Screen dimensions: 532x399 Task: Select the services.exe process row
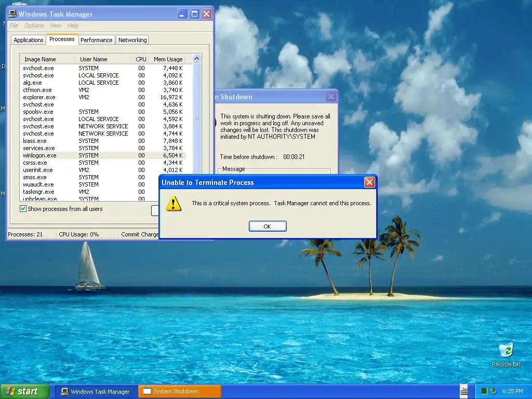coord(103,148)
